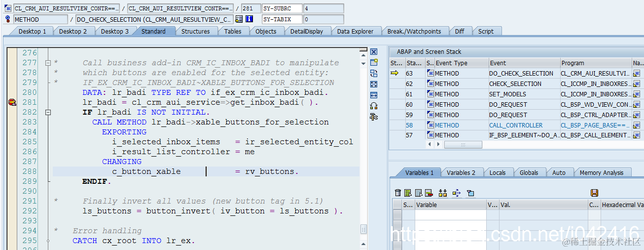Click the Maximize Horizontally tool icon
644x250 pixels.
point(374,95)
